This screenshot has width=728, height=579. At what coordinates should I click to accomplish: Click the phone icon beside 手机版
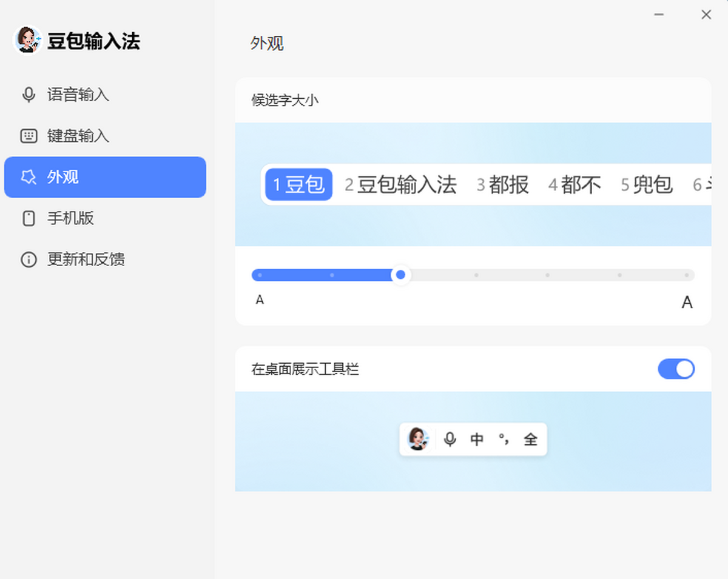coord(29,218)
